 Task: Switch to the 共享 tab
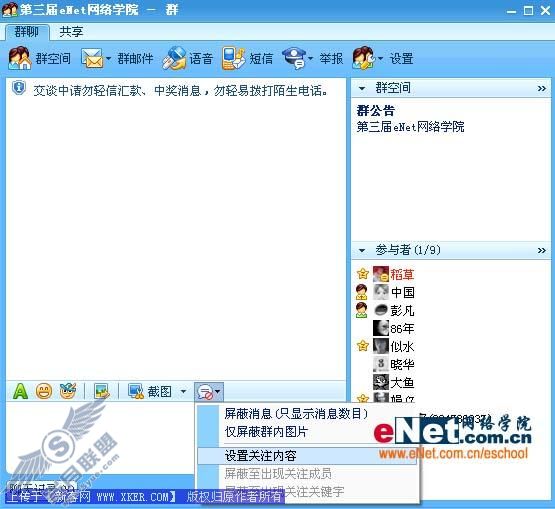(x=71, y=32)
